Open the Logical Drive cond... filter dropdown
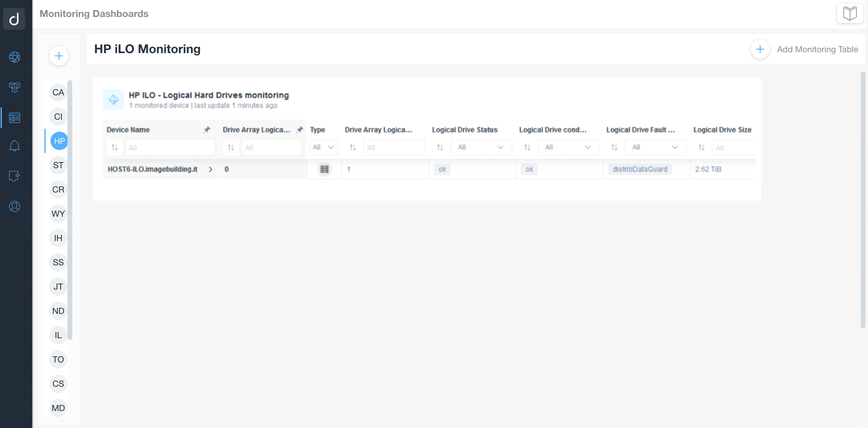Image resolution: width=868 pixels, height=428 pixels. click(568, 147)
